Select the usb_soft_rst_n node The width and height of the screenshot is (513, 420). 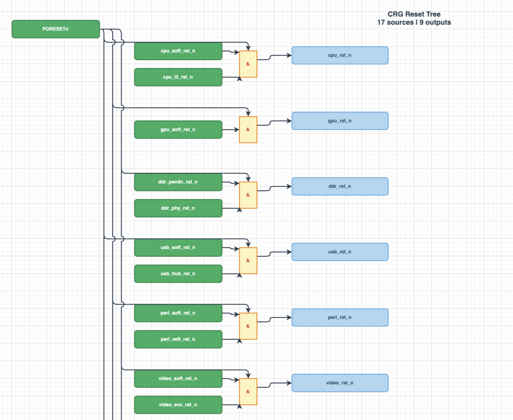coord(178,248)
